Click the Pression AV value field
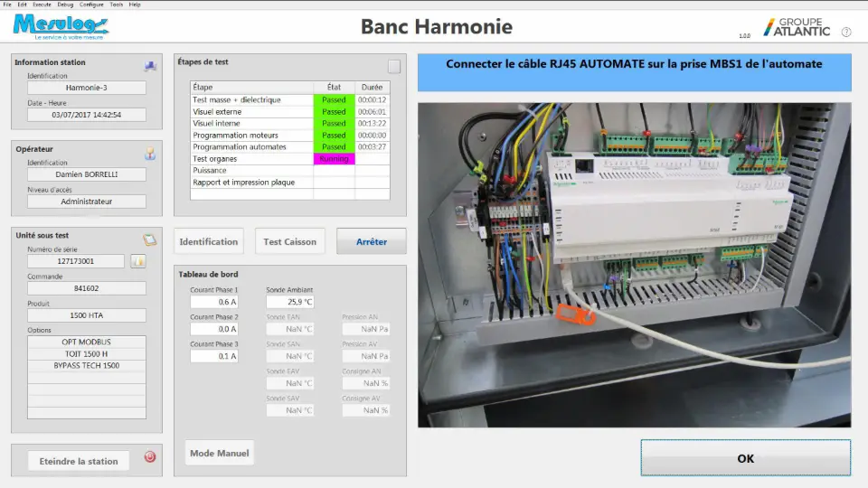868x488 pixels. (366, 356)
